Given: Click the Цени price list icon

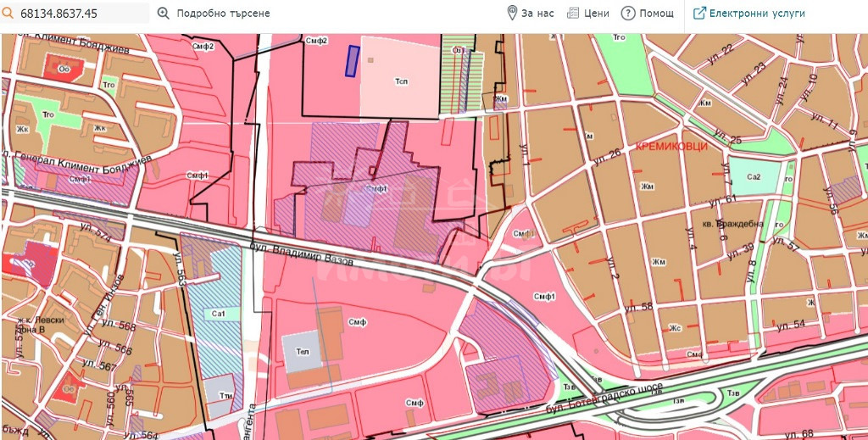Looking at the screenshot, I should (573, 14).
